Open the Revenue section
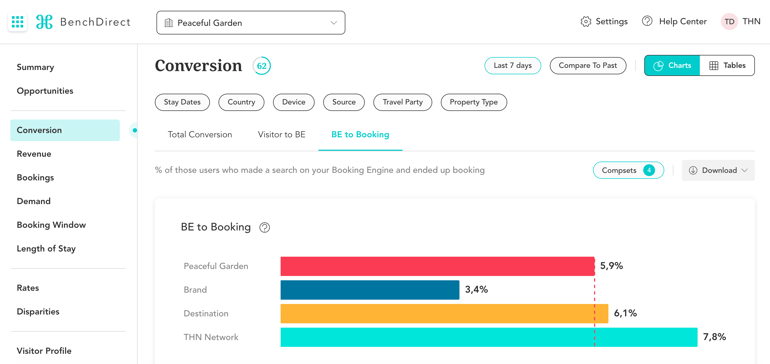The width and height of the screenshot is (770, 364). tap(34, 154)
